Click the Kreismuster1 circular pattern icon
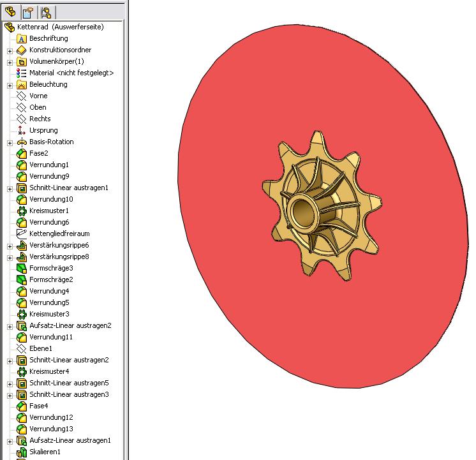 [x=21, y=211]
